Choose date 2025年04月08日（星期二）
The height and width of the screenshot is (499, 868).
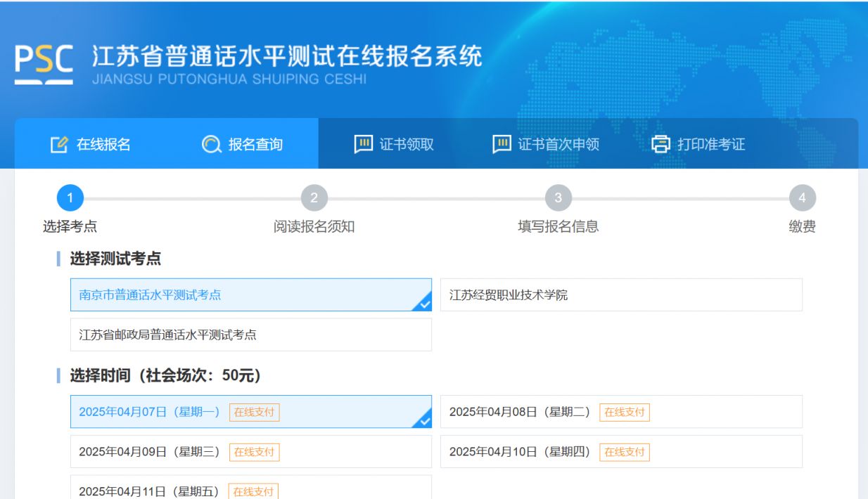click(x=621, y=412)
